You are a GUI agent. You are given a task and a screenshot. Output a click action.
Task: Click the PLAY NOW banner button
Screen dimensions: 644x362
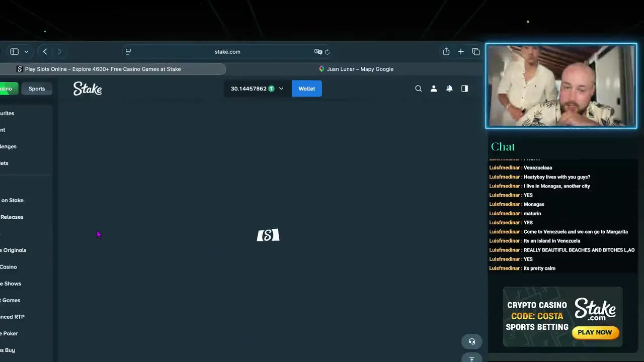pos(595,332)
